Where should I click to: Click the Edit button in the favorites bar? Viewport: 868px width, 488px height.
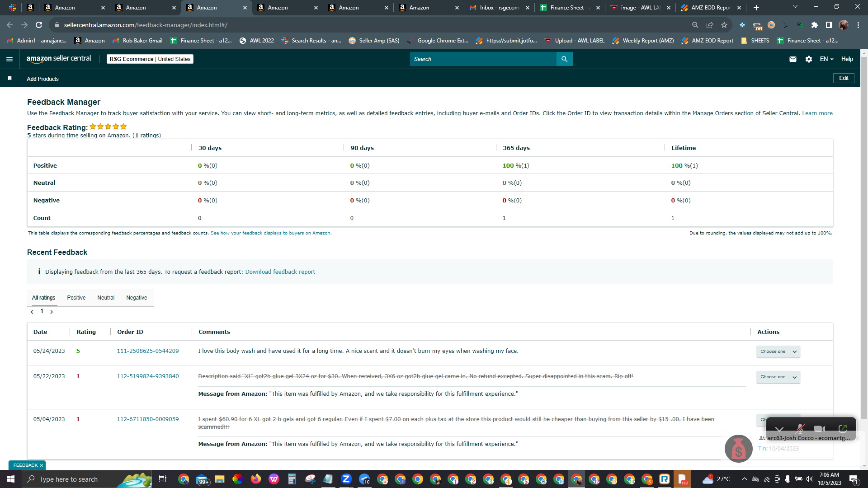[844, 78]
